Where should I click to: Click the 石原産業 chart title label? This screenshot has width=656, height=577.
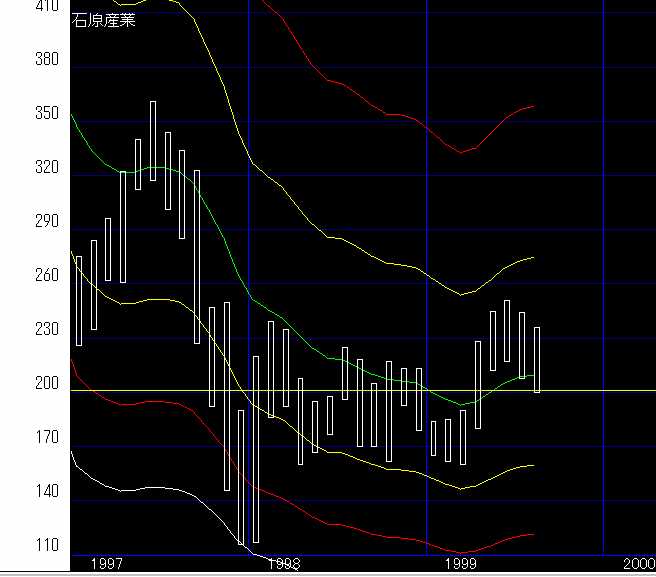coord(101,18)
